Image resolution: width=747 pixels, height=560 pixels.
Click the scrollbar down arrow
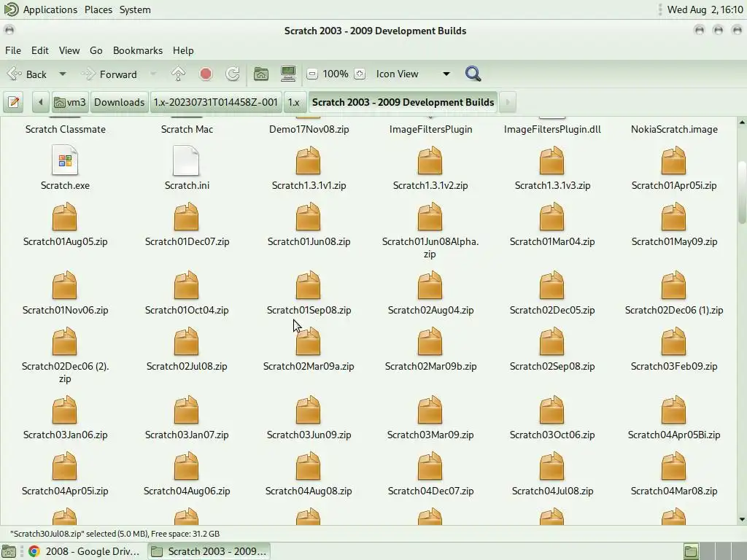[x=742, y=519]
